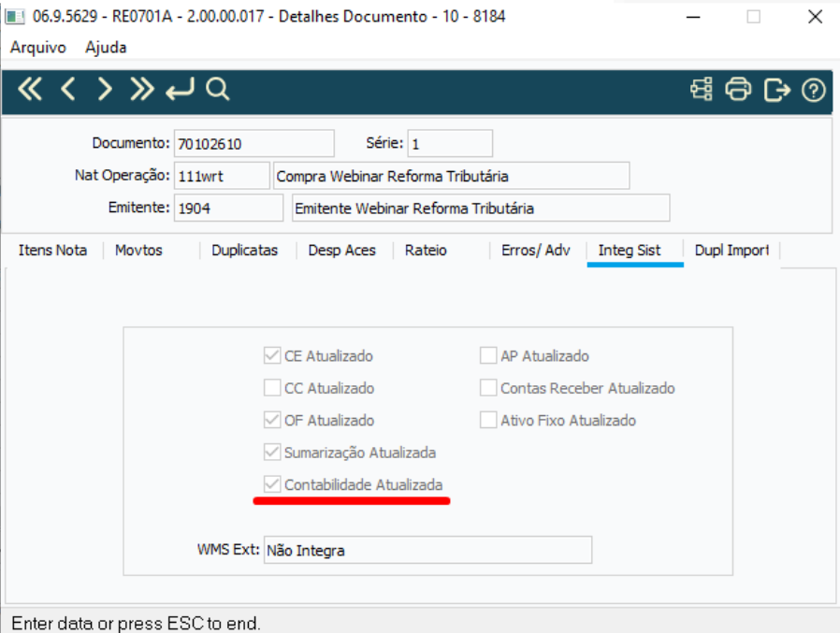This screenshot has height=633, width=840.
Task: Toggle the Contabilidade Atualizada checkbox
Action: (272, 484)
